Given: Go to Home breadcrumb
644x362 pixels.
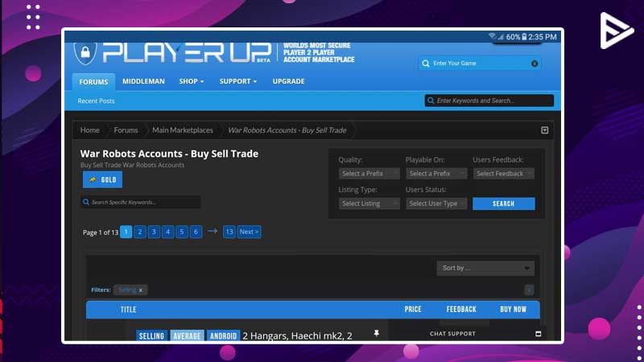Looking at the screenshot, I should pos(90,130).
